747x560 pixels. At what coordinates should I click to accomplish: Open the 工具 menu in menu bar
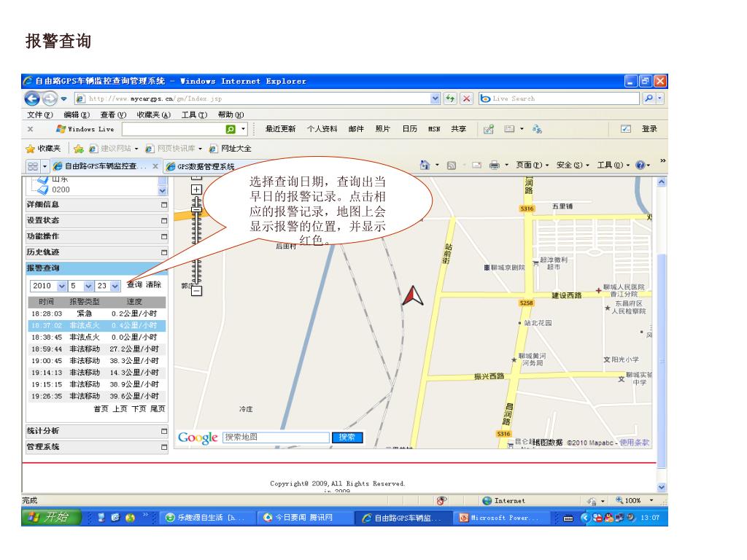[x=193, y=114]
